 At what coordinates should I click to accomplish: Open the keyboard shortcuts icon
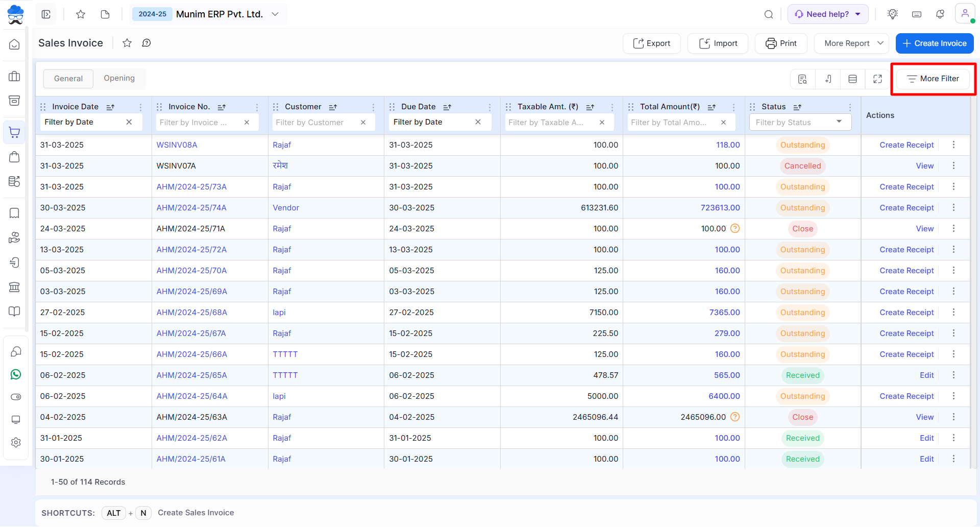pos(917,14)
